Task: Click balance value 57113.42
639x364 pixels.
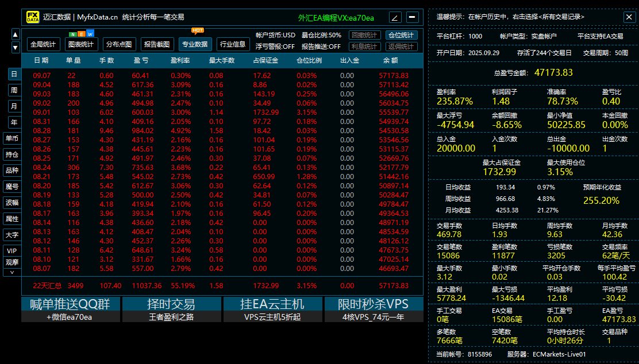Action: [x=394, y=85]
